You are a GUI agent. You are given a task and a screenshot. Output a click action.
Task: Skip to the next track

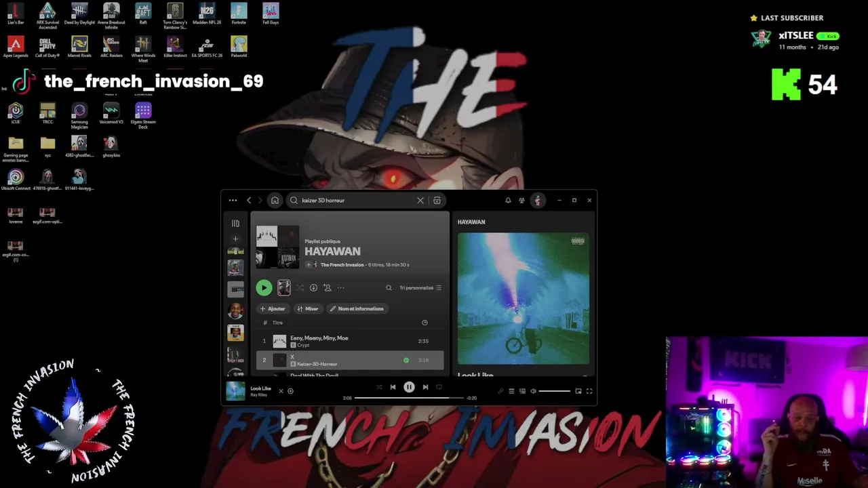[x=425, y=387]
